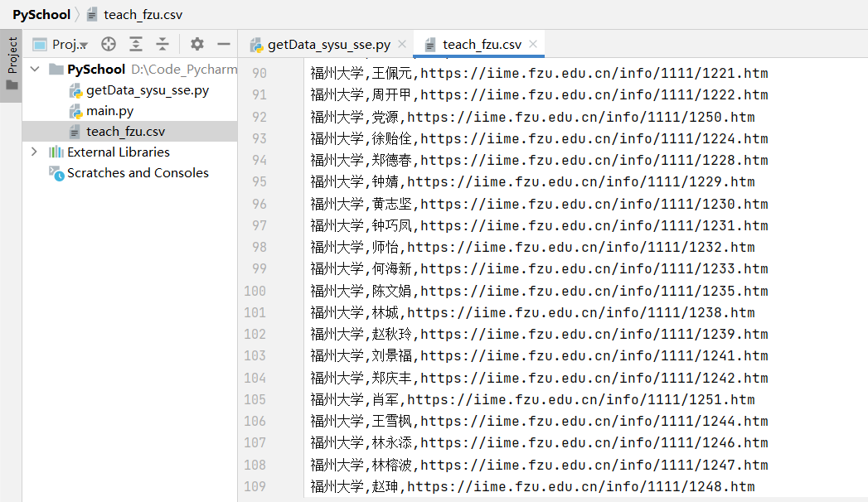
Task: Click the line ending in 1233.htm
Action: [x=539, y=268]
